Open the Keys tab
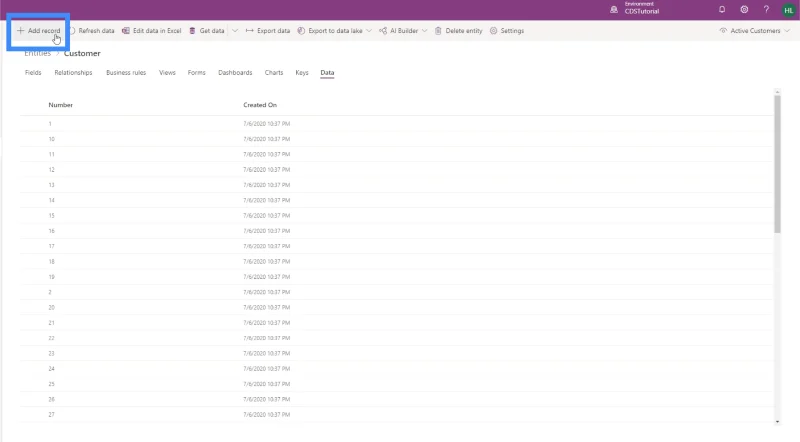 (302, 72)
